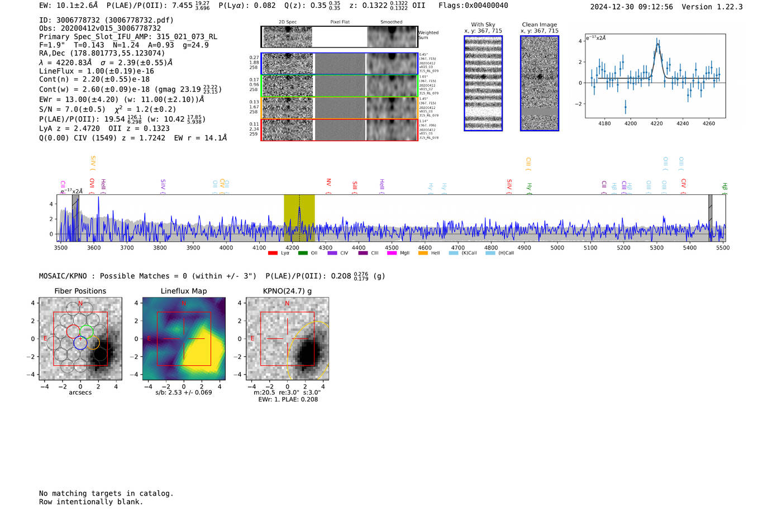Click the ID: 3006778732 text line
Viewport: 782px width, 532px height.
(106, 20)
